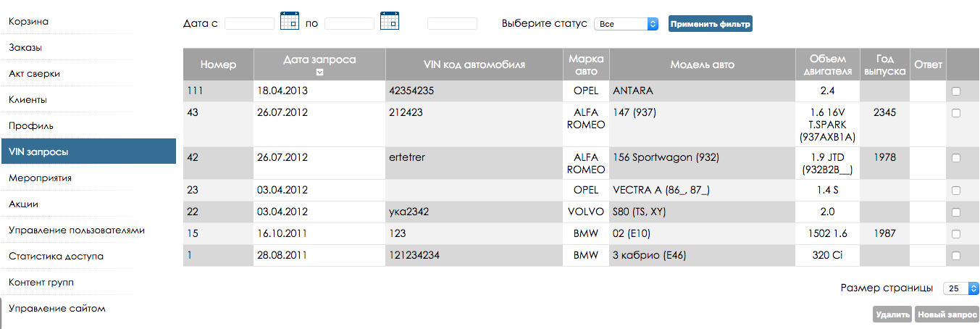Navigate to 'Управление пользователями' sidebar item
The height and width of the screenshot is (329, 980).
coord(77,230)
